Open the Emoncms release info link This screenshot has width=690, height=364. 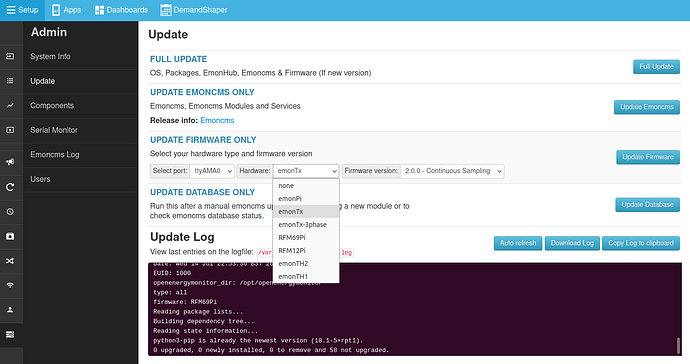[217, 121]
